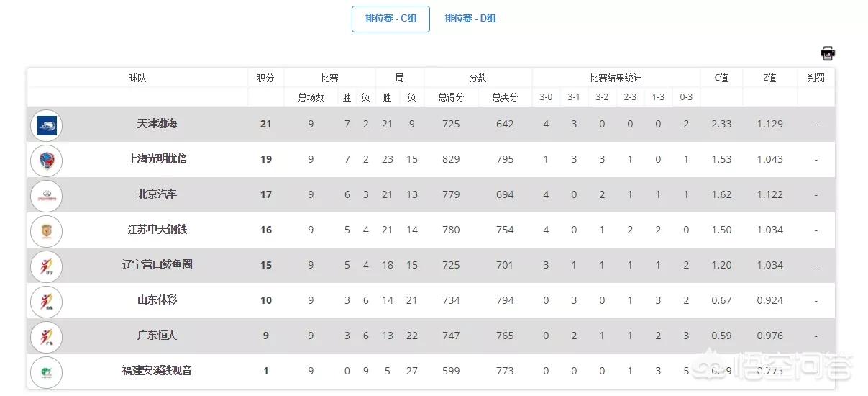Click the 辽宁营口鲅鱼圈 team logo
This screenshot has width=868, height=396.
tap(47, 266)
